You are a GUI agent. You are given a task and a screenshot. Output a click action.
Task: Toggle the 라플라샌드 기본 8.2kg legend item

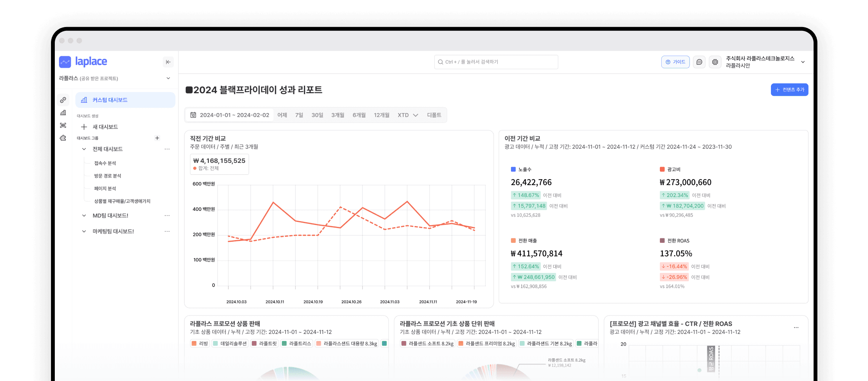coord(546,343)
